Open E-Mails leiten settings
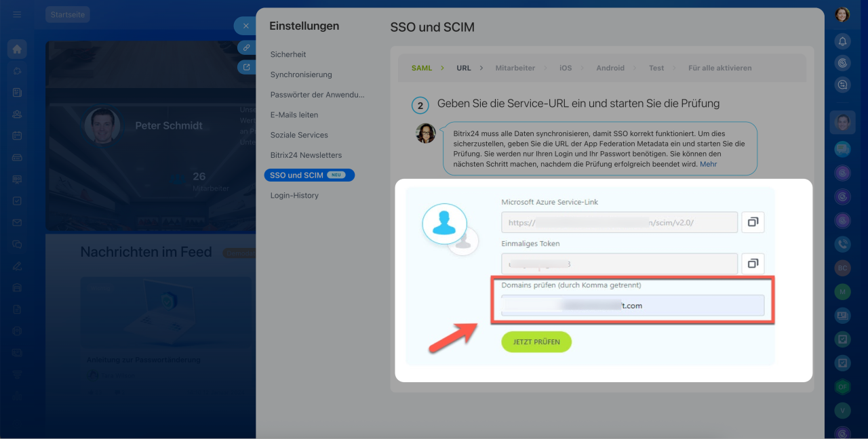The image size is (868, 439). pyautogui.click(x=294, y=115)
